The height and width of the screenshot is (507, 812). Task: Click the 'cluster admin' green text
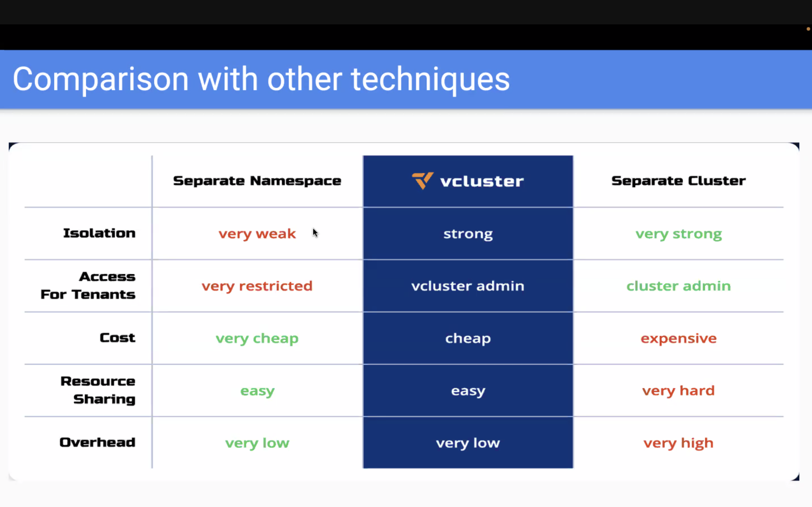pyautogui.click(x=679, y=286)
